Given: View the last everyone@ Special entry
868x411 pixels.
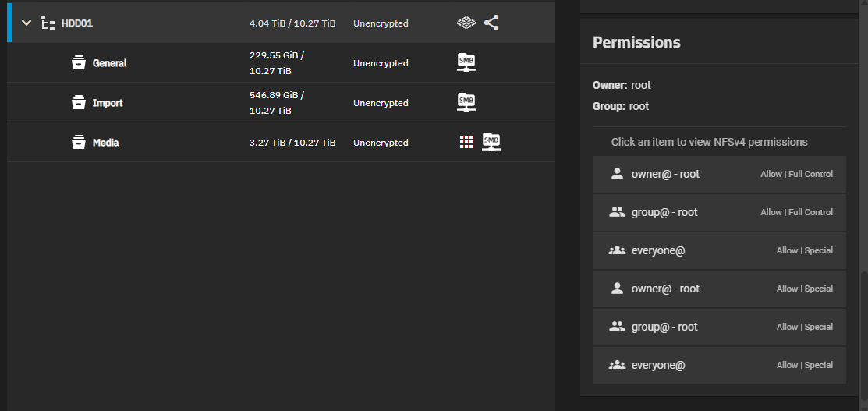Looking at the screenshot, I should (719, 365).
